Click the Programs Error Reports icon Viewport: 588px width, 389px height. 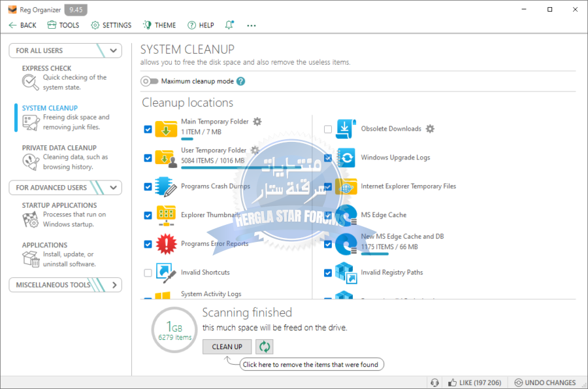coord(166,244)
